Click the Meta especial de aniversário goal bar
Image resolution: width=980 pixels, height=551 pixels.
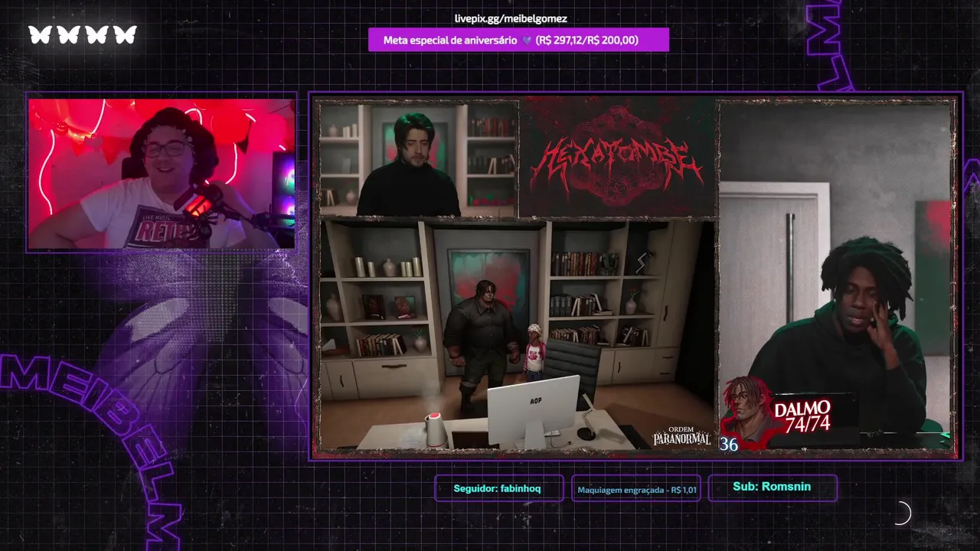click(518, 40)
